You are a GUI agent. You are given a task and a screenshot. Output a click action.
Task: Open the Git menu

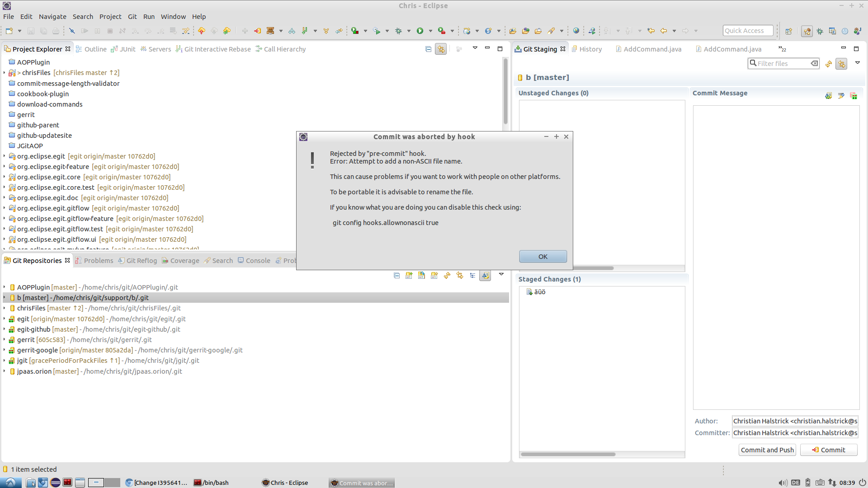click(x=132, y=16)
